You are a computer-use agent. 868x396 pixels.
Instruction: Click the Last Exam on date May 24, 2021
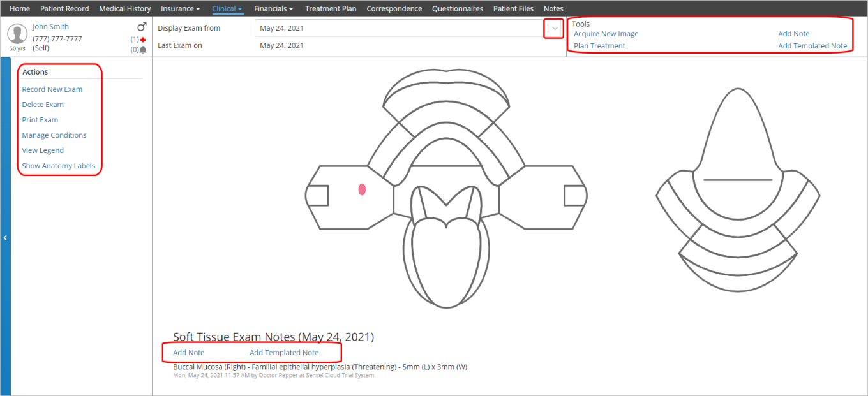pyautogui.click(x=281, y=45)
